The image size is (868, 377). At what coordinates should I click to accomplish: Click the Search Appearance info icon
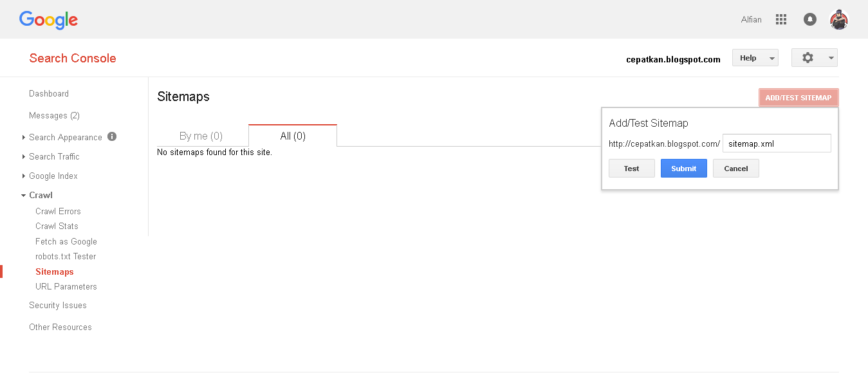pos(112,136)
